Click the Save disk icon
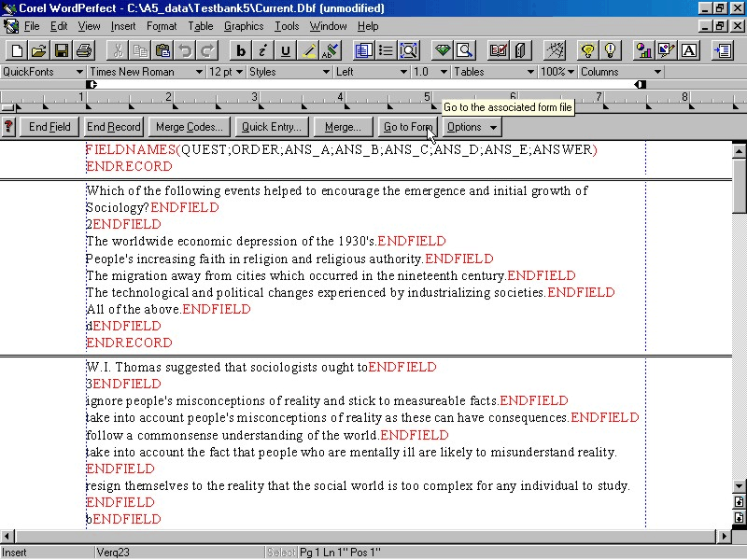The width and height of the screenshot is (747, 560). point(62,50)
